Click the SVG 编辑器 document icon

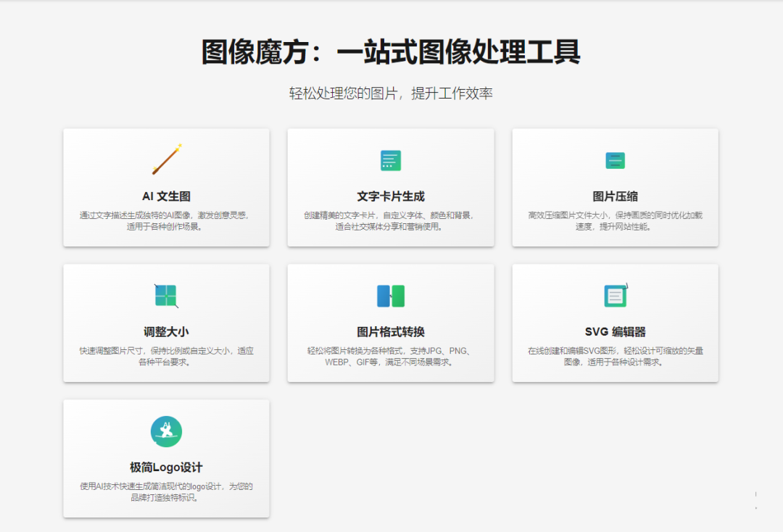pos(615,296)
